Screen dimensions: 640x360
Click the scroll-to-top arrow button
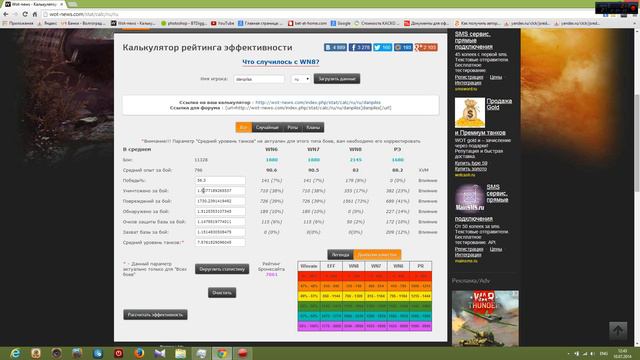click(618, 331)
